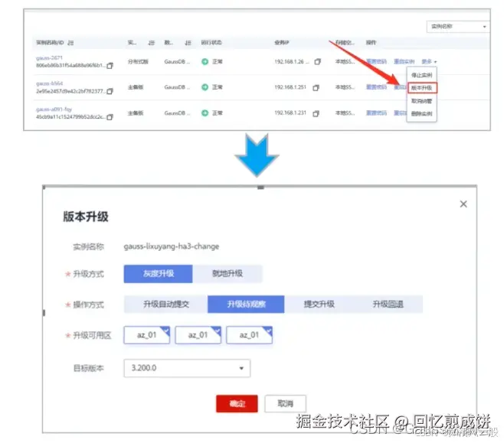Close the 版本升级 dialog with the X

463,204
